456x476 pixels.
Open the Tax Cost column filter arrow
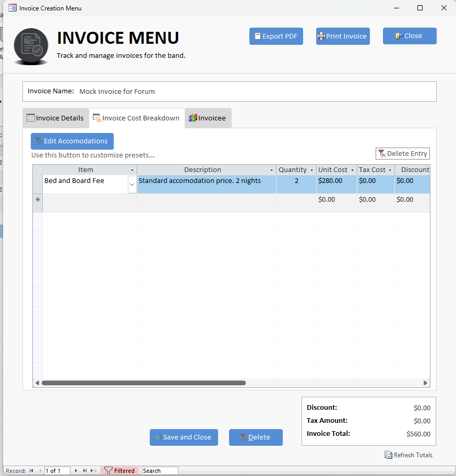click(390, 170)
